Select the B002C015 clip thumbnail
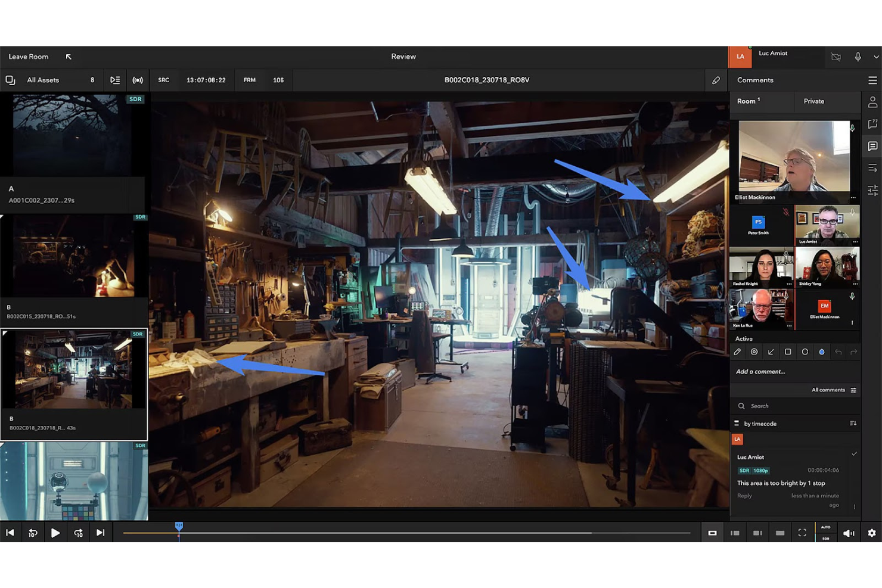Screen dimensions: 882x588 (74, 255)
